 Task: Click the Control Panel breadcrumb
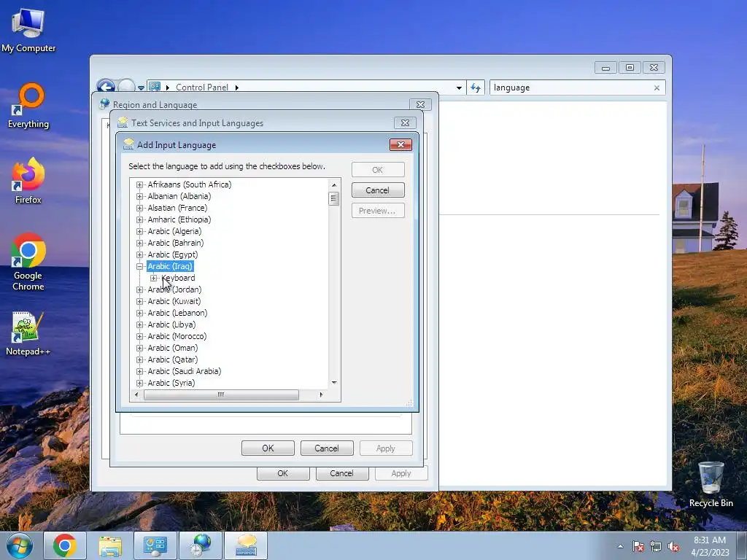tap(202, 87)
